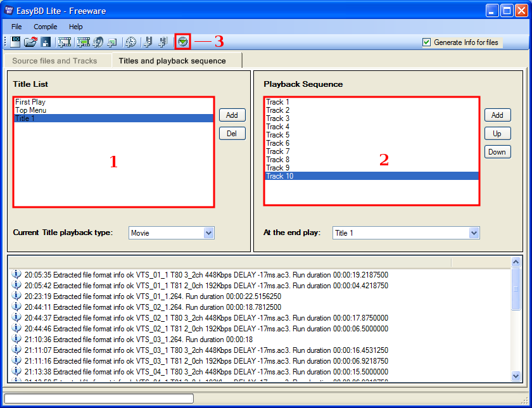
Task: Select the 20:44:46 log entry text
Action: (206, 329)
